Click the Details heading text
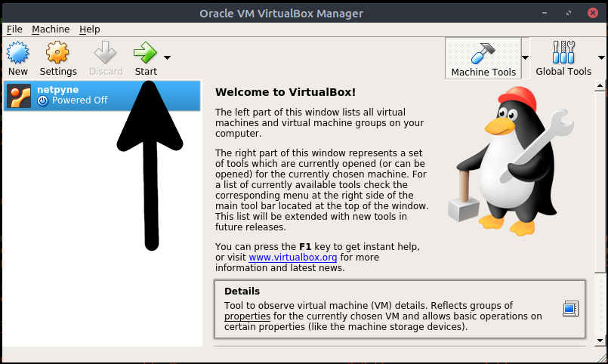Screen dimensions: 608x364 (242, 291)
